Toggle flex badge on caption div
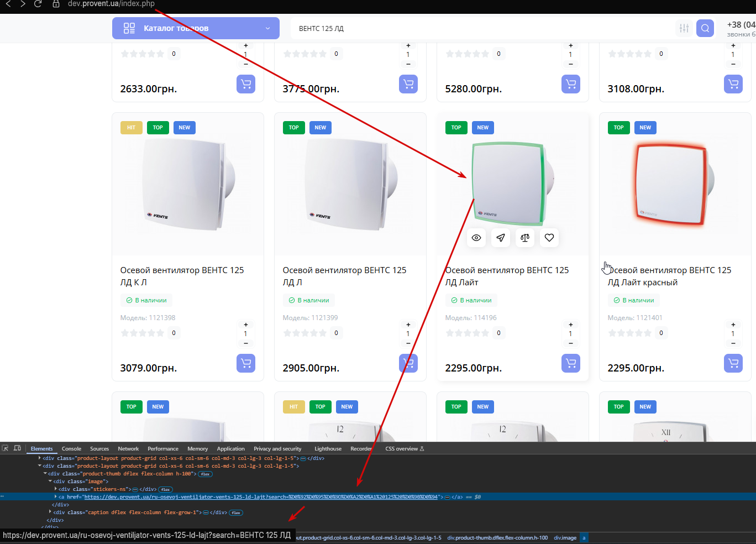 pos(236,512)
